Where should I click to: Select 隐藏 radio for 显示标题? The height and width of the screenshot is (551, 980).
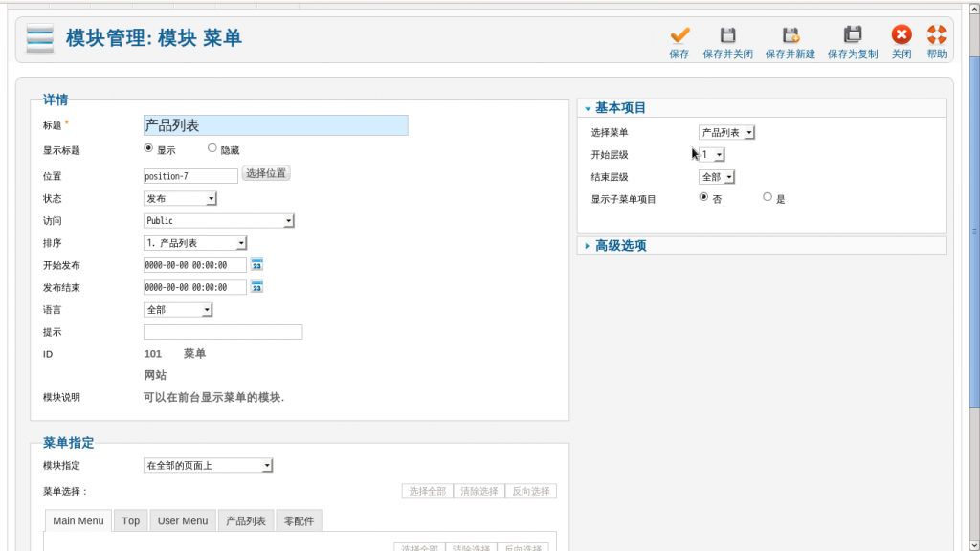point(212,148)
